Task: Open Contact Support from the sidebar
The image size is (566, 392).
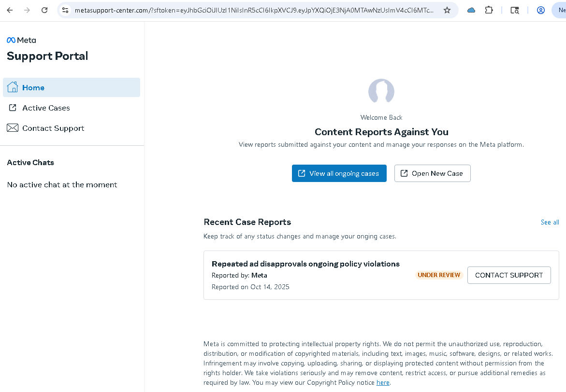Action: point(52,127)
